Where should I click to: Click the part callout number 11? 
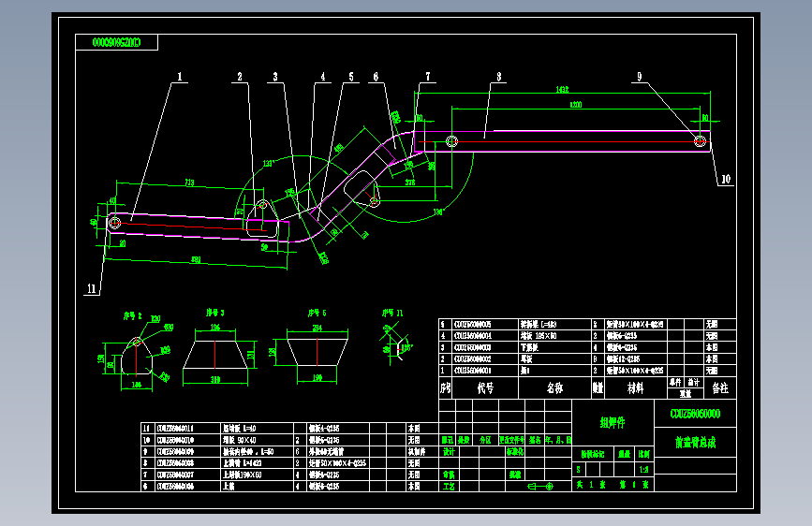(x=92, y=289)
